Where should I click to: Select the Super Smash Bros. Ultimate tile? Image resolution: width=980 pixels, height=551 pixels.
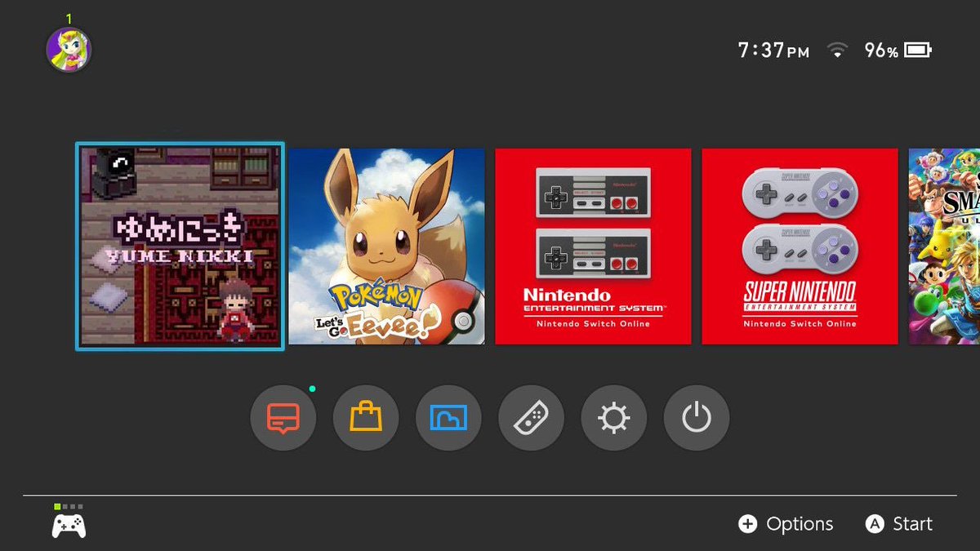pos(944,247)
